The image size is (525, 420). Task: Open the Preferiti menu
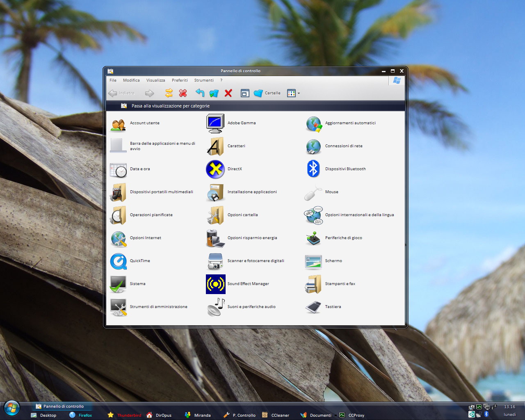[x=180, y=80]
